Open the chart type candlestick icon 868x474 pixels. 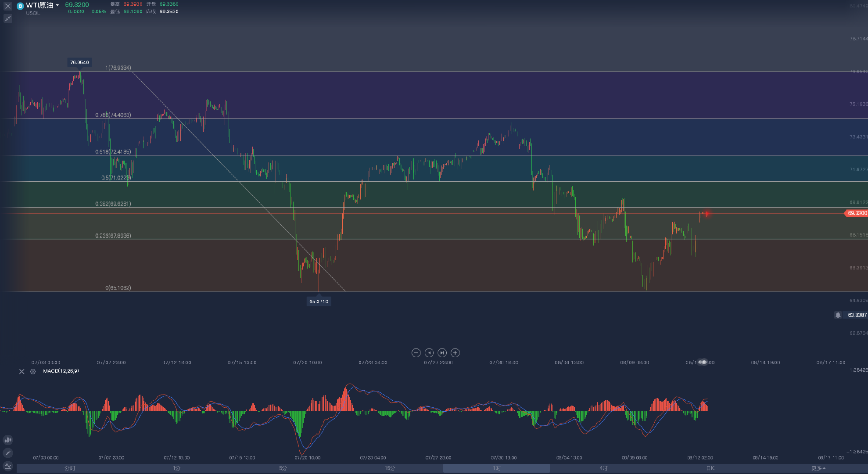coord(8,440)
